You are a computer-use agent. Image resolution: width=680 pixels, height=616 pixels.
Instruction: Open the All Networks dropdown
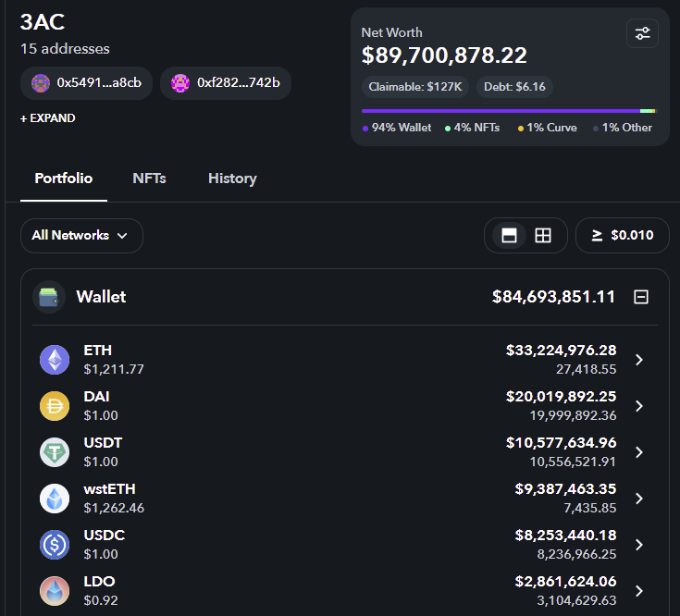(x=81, y=235)
